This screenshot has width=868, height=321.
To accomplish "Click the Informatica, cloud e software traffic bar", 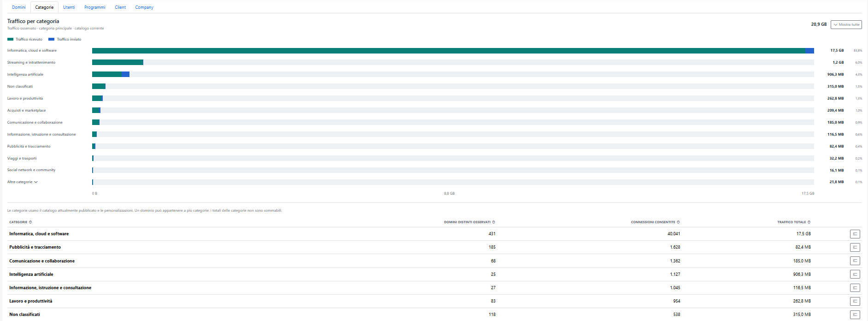I will (453, 51).
